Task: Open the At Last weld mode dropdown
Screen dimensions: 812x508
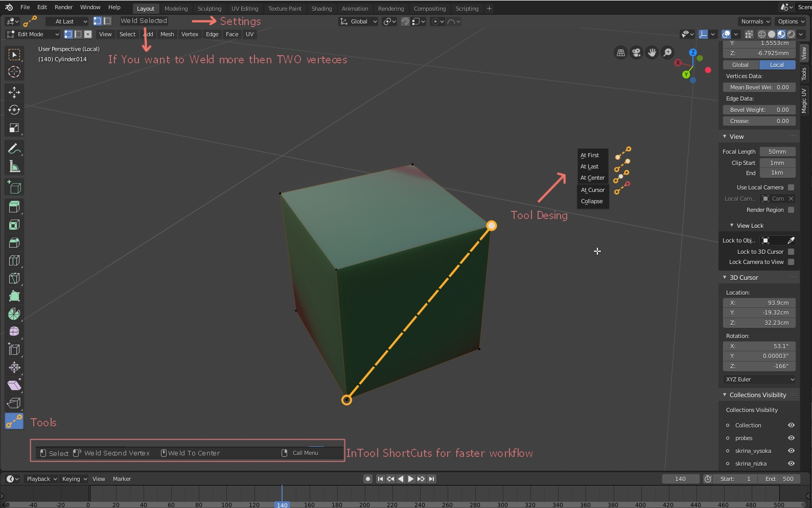Action: pyautogui.click(x=67, y=21)
